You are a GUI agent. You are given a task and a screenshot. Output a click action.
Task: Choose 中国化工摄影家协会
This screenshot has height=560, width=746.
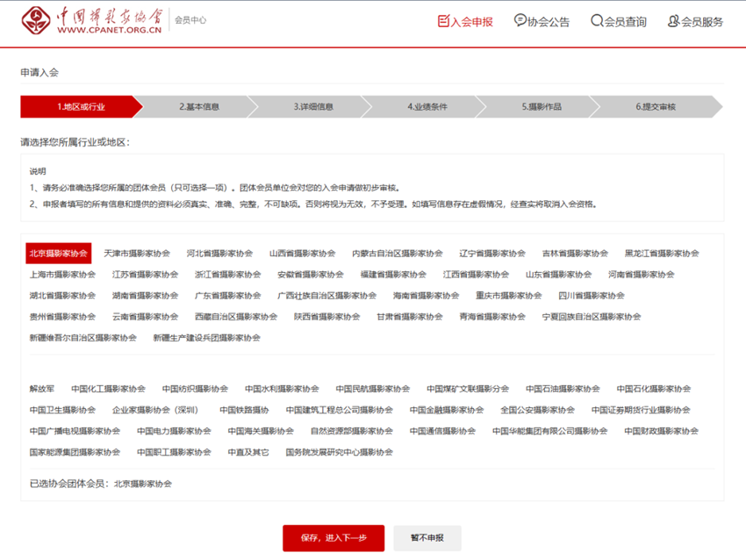[109, 389]
